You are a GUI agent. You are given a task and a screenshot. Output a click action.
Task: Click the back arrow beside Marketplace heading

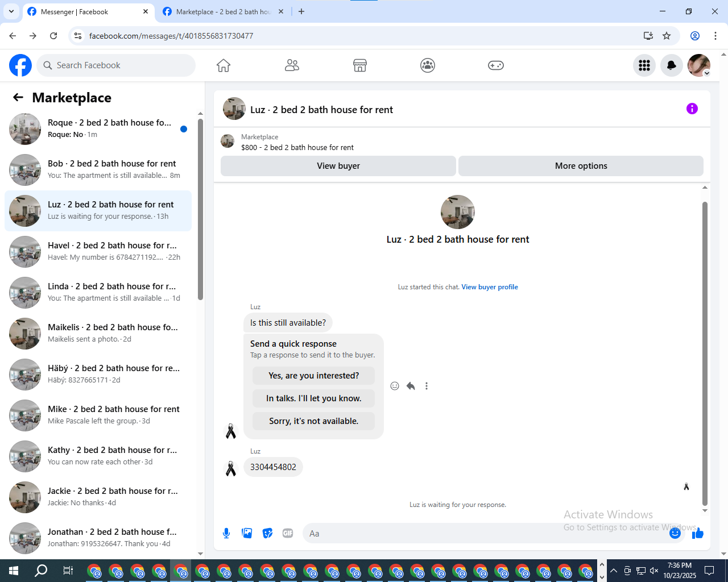coord(18,97)
